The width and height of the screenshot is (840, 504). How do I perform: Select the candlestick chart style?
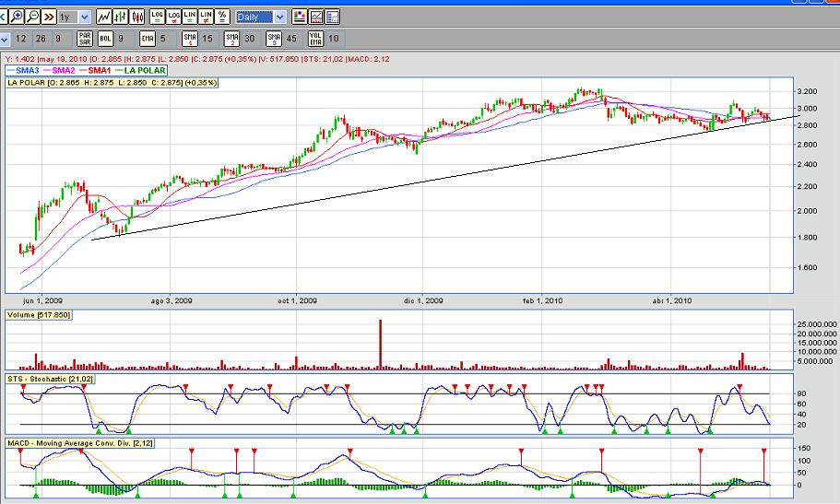(138, 17)
